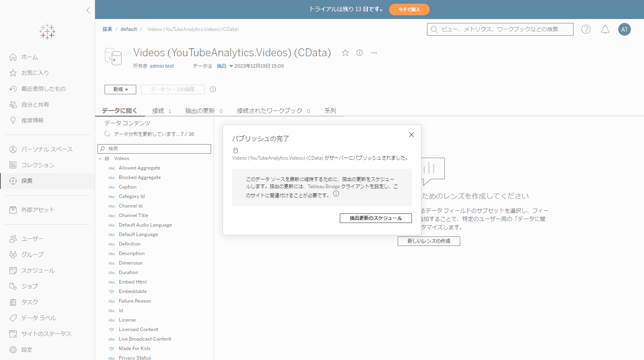644x360 pixels.
Task: Open the AT user avatar menu
Action: [x=625, y=29]
